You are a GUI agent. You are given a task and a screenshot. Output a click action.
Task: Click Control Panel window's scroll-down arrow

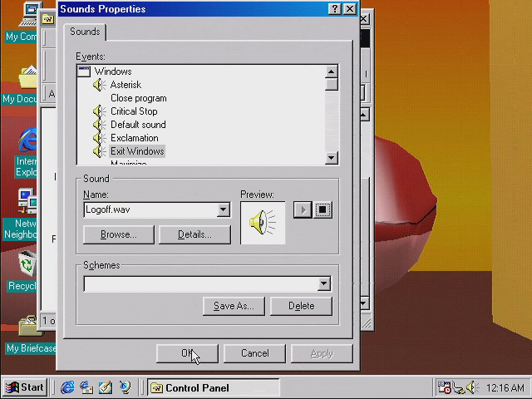(364, 303)
